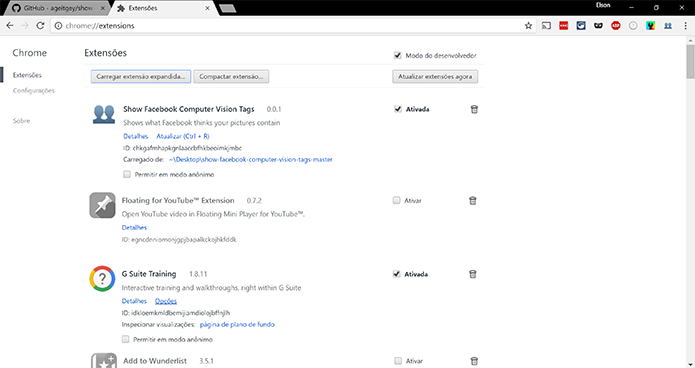Bookmark this page with the star icon
The height and width of the screenshot is (368, 695).
pos(528,26)
